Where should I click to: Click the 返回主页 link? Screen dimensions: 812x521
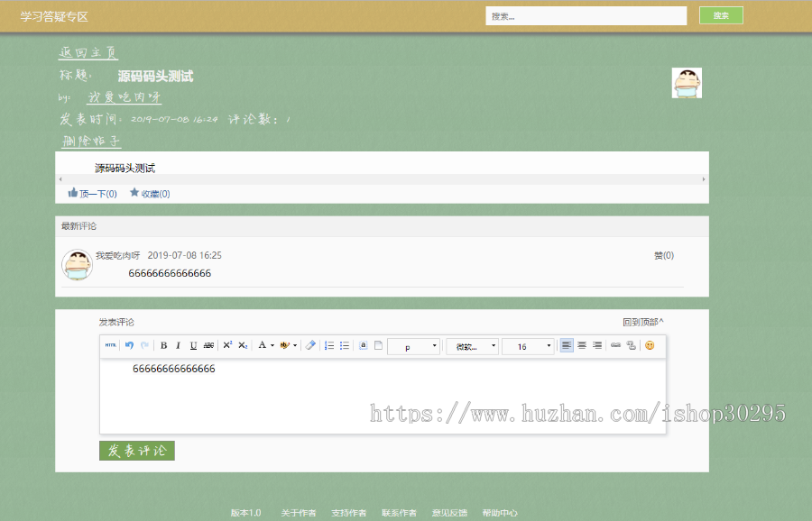[88, 53]
